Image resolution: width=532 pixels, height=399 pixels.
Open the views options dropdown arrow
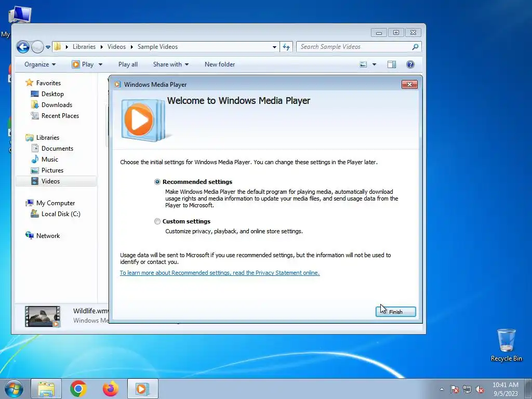[x=374, y=64]
